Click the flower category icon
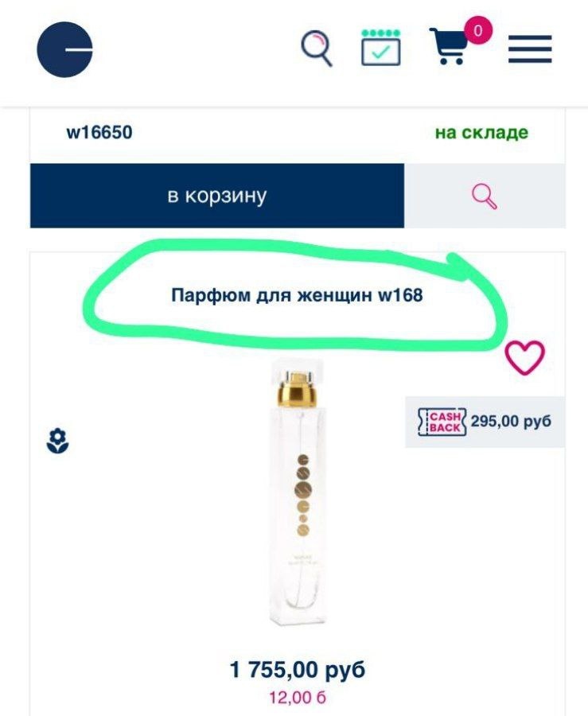Image resolution: width=588 pixels, height=716 pixels. coord(57,441)
